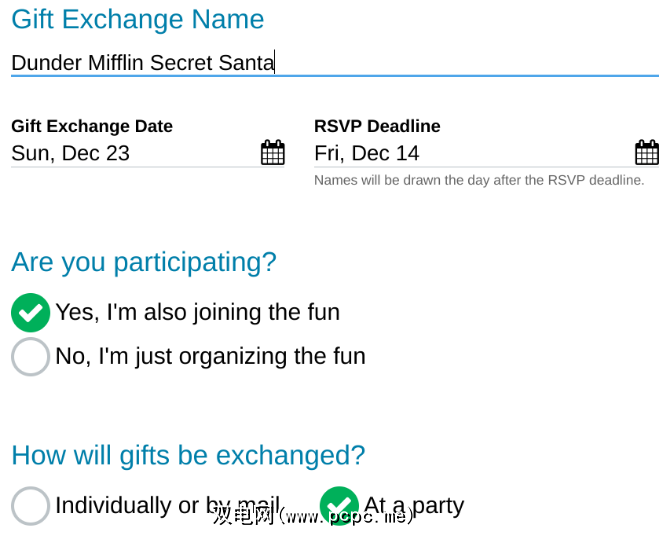This screenshot has width=670, height=539.
Task: Select the empty circle for No, just organizing
Action: [30, 357]
